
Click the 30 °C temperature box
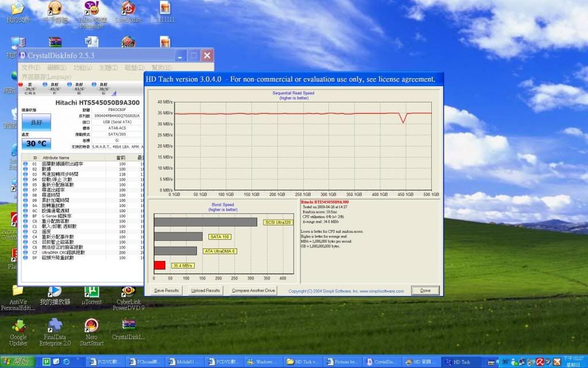36,143
